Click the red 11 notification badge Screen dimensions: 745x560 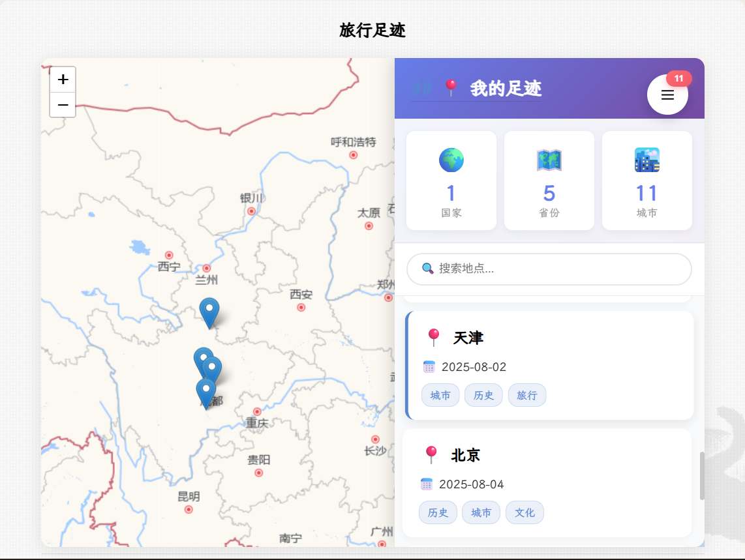coord(678,78)
